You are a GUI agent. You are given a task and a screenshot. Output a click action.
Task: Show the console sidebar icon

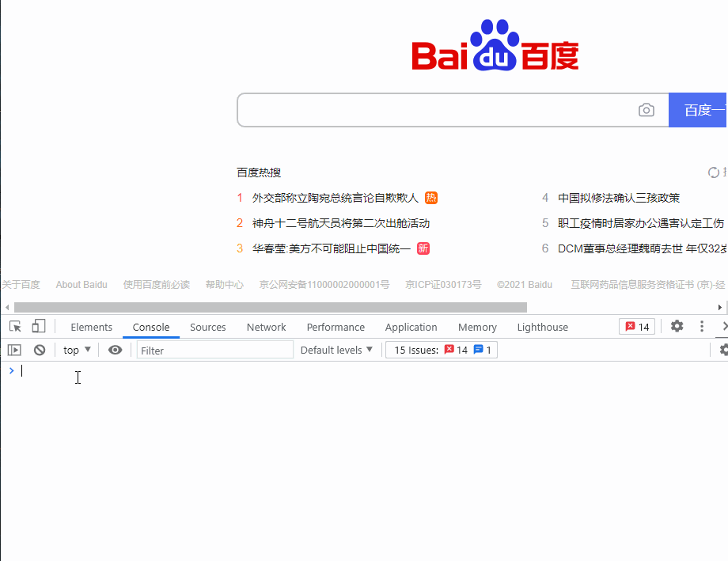point(14,350)
